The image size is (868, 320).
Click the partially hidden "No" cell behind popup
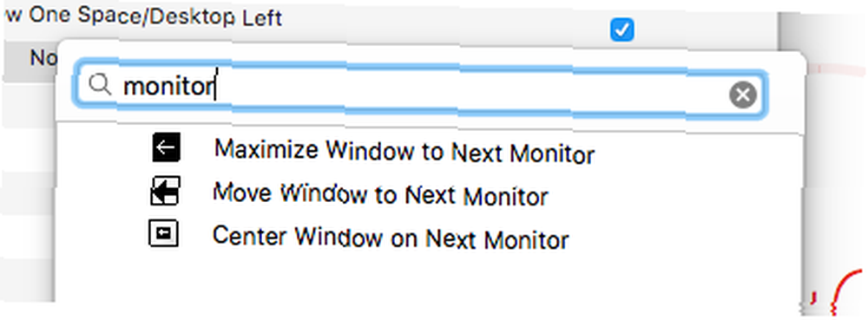[x=42, y=57]
